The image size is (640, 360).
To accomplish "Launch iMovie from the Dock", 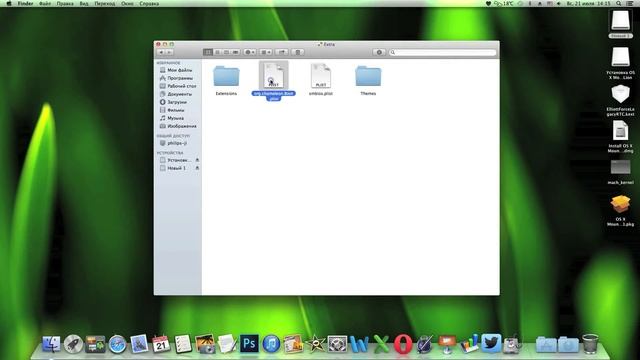I will click(315, 344).
